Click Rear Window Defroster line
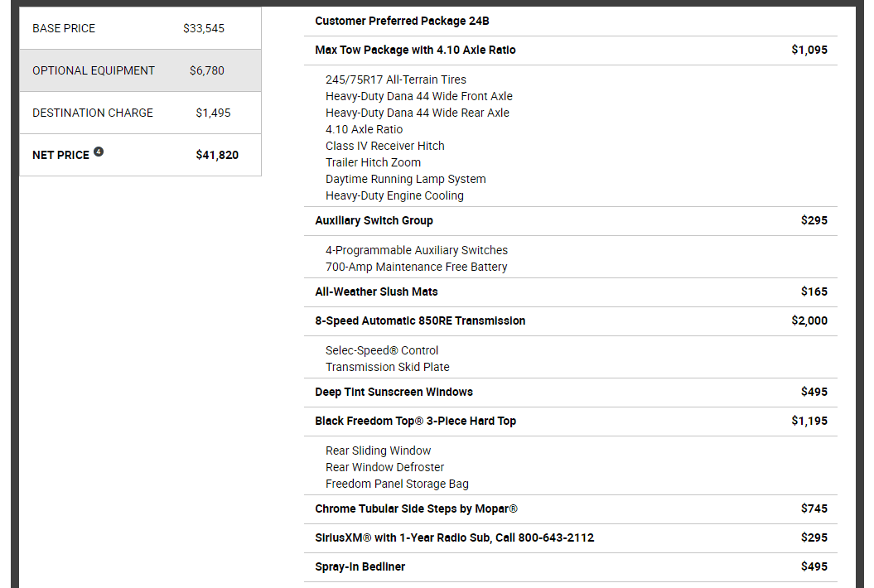The width and height of the screenshot is (874, 588). click(385, 468)
